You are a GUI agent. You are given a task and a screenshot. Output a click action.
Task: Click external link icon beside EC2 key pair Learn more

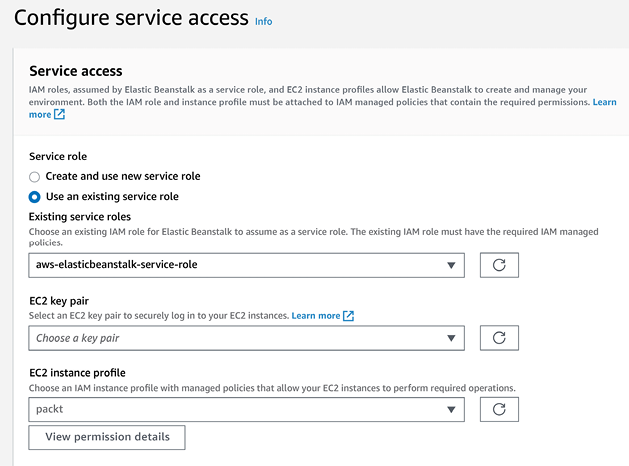[x=349, y=316]
